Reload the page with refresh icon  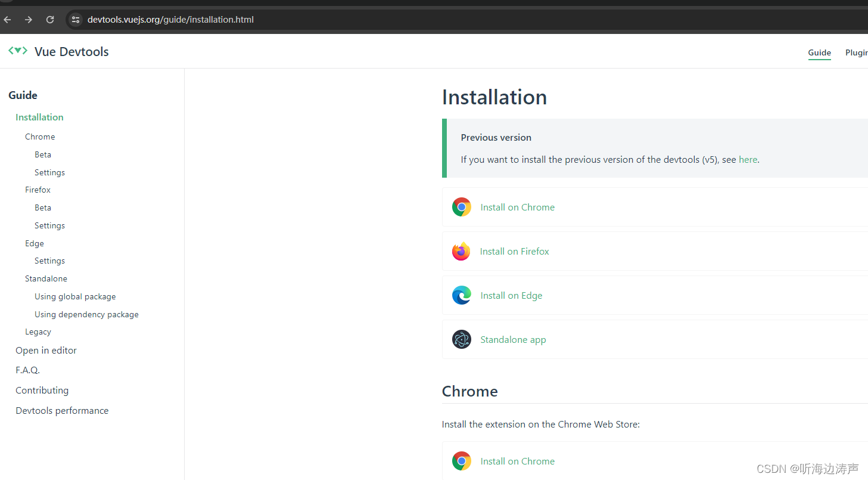click(x=50, y=20)
